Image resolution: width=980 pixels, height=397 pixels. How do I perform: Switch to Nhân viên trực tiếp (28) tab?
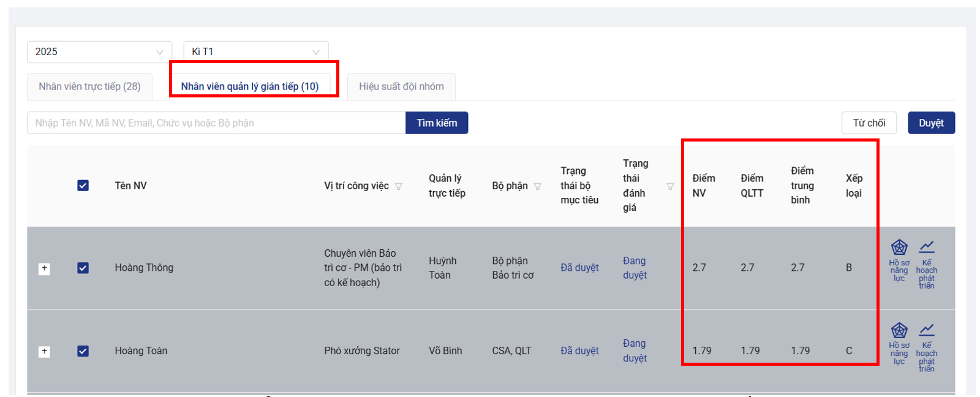89,86
